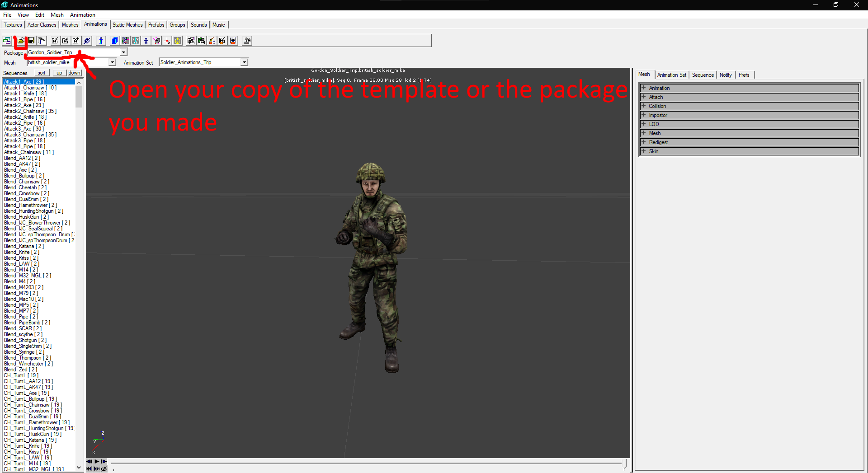Image resolution: width=868 pixels, height=473 pixels.
Task: Click the blue link chain icon
Action: point(87,41)
